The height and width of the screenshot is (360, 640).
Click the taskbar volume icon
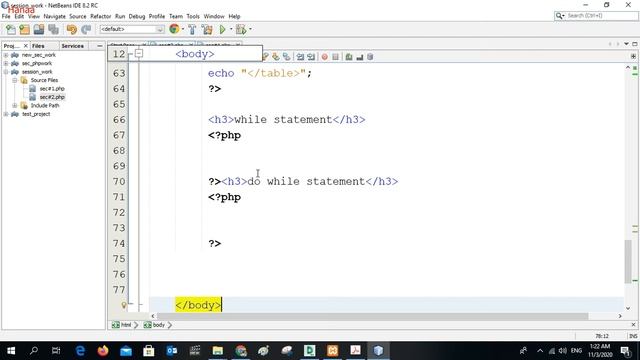click(563, 351)
